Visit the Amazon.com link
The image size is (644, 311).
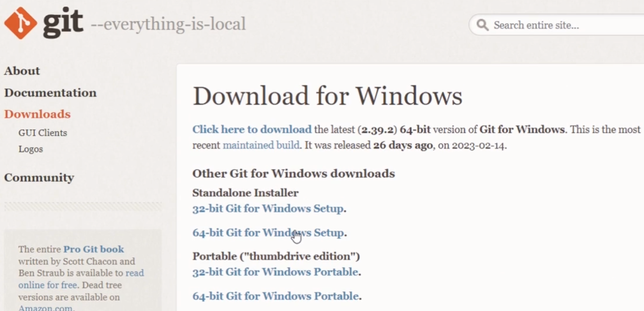click(x=45, y=308)
